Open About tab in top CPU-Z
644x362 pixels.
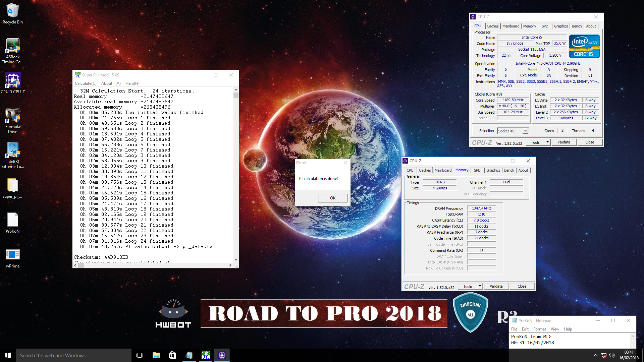coord(591,26)
